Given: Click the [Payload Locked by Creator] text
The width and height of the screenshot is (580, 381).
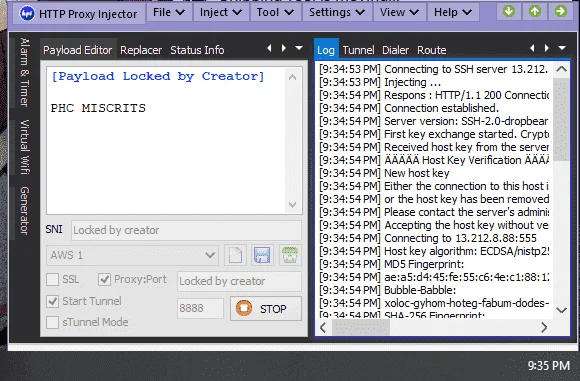Looking at the screenshot, I should tap(158, 76).
